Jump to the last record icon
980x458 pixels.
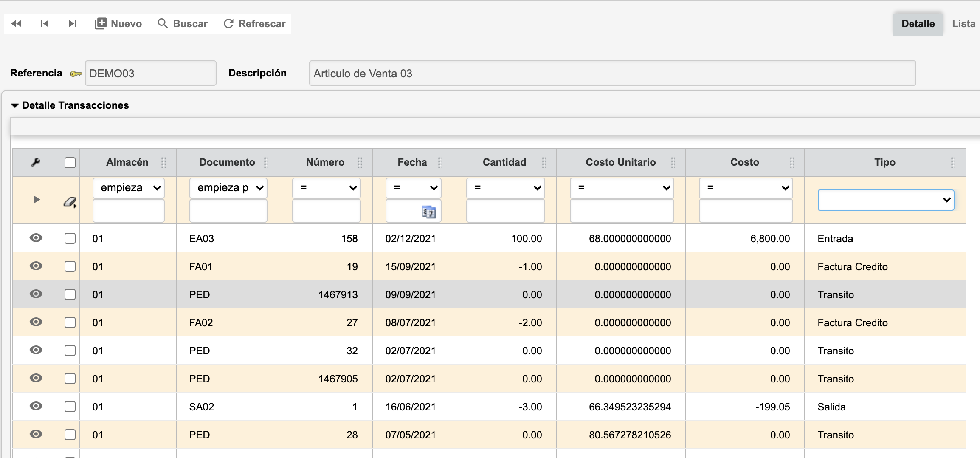pyautogui.click(x=73, y=24)
